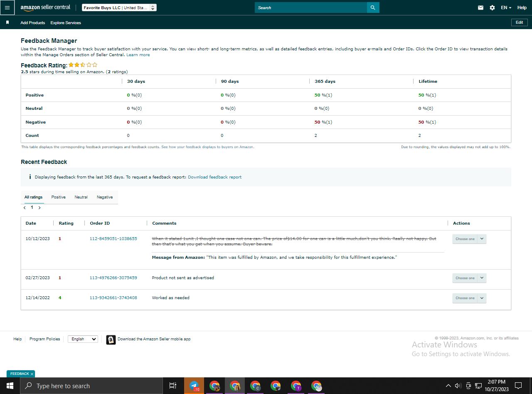532x394 pixels.
Task: Click the Comments column header
Action: click(x=164, y=223)
